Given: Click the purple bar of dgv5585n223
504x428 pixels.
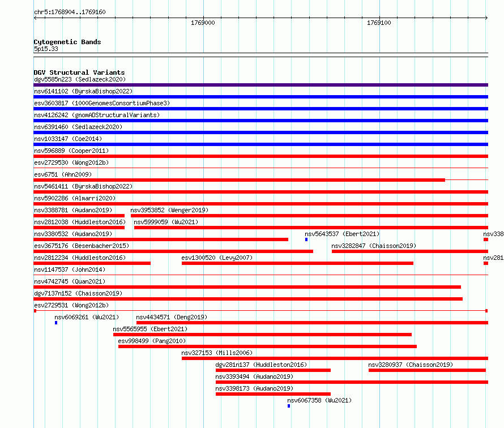Looking at the screenshot, I should [x=260, y=85].
